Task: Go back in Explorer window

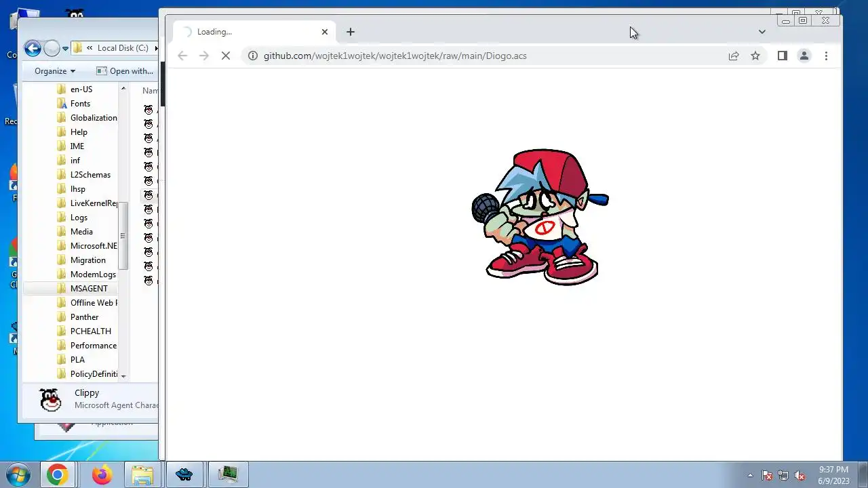Action: (x=32, y=48)
